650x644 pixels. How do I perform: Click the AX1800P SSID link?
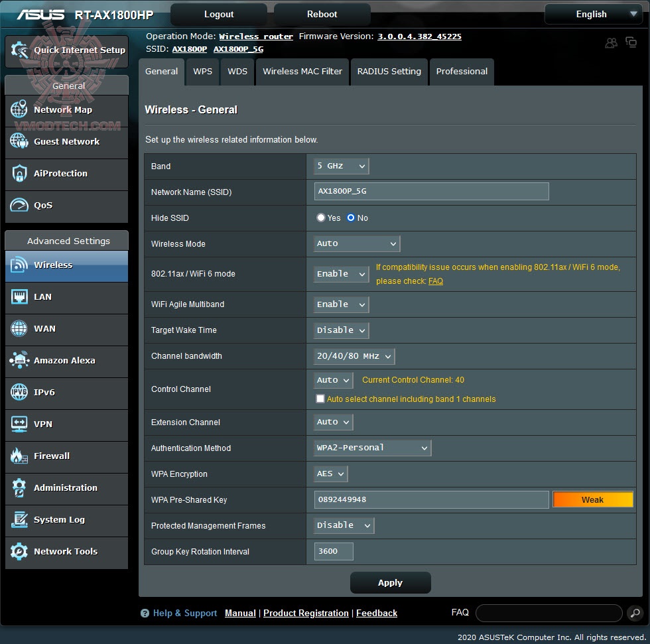(190, 49)
